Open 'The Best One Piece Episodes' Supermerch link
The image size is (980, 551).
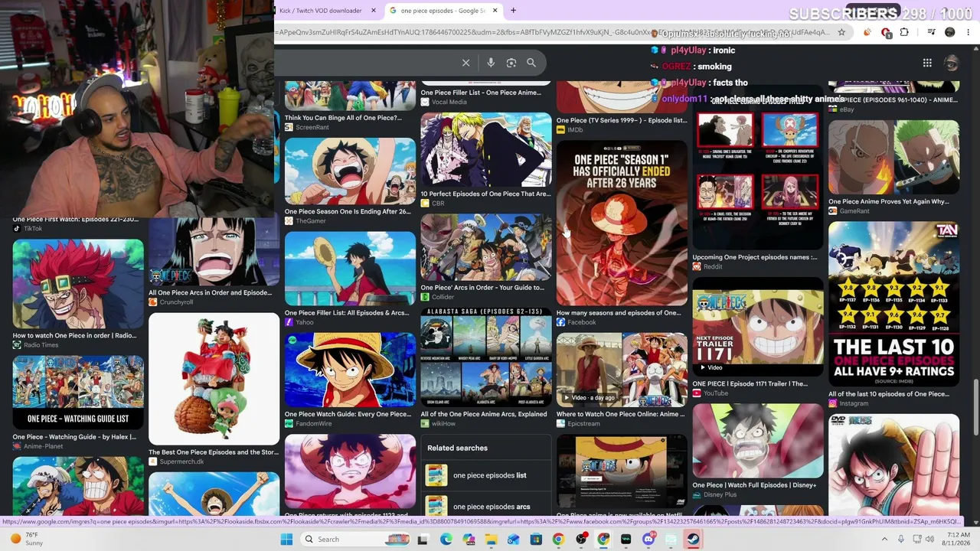[214, 452]
